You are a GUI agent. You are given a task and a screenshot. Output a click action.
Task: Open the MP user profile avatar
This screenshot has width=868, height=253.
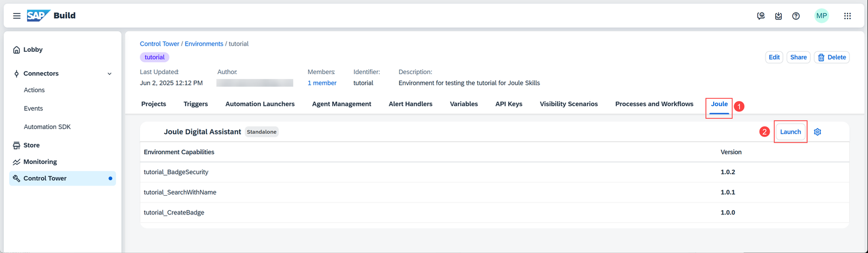(x=822, y=16)
